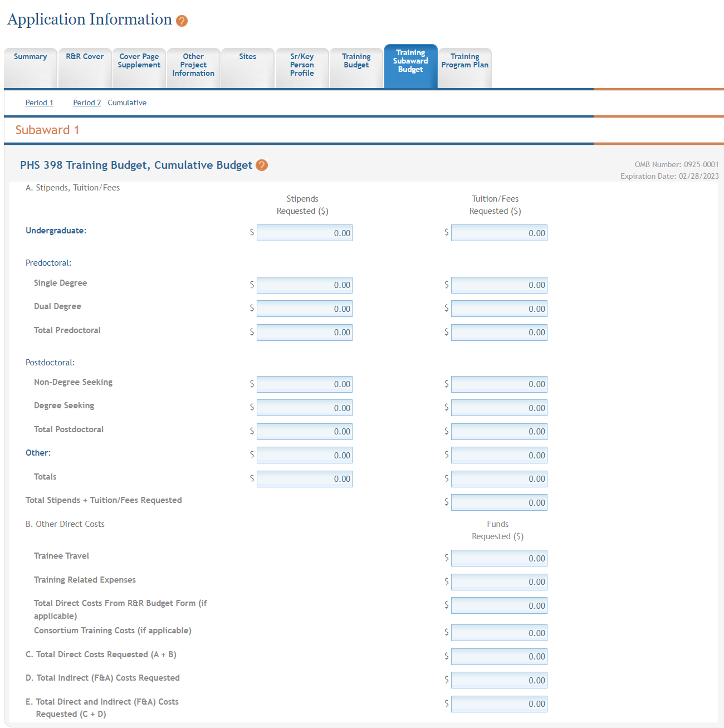Click help icon next to Application Information

point(182,21)
